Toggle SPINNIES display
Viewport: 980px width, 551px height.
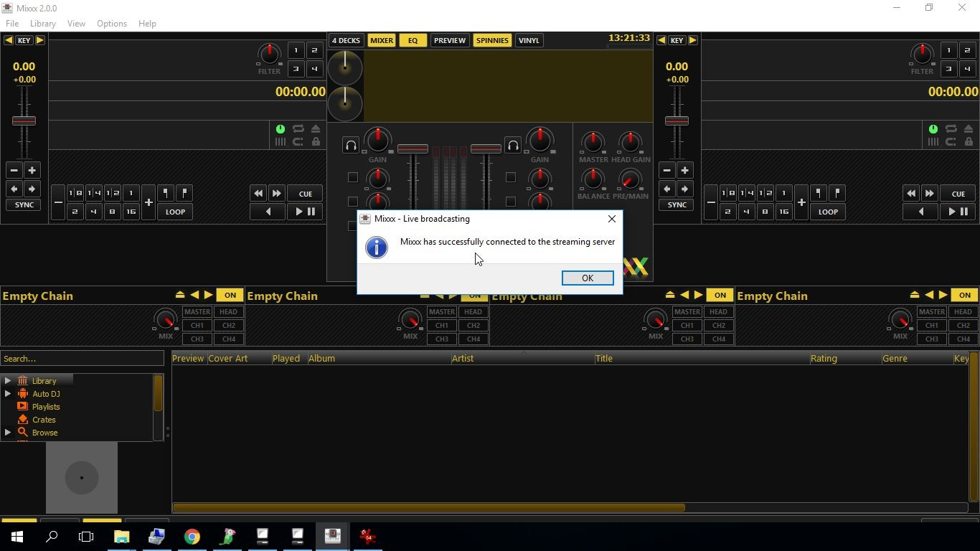(x=492, y=40)
